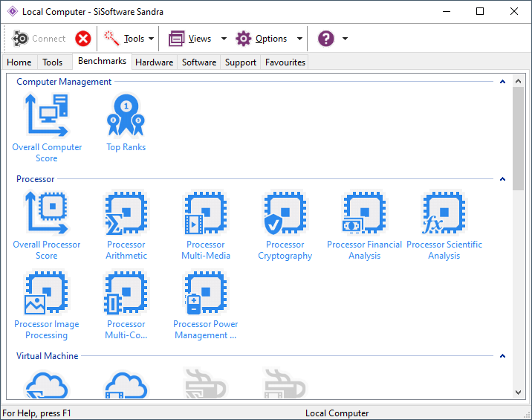Open the Views dropdown arrow
Screen dimensions: 532x420
pos(224,39)
